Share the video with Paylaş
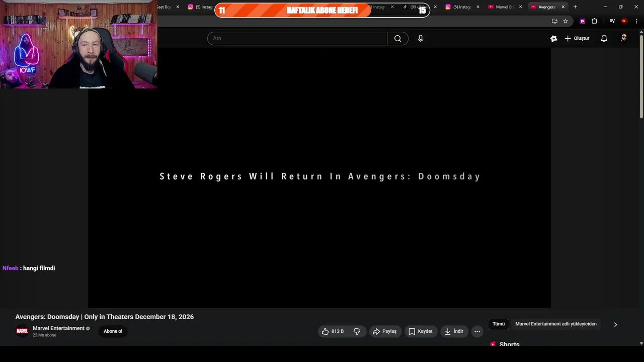Image resolution: width=644 pixels, height=362 pixels. point(385,331)
